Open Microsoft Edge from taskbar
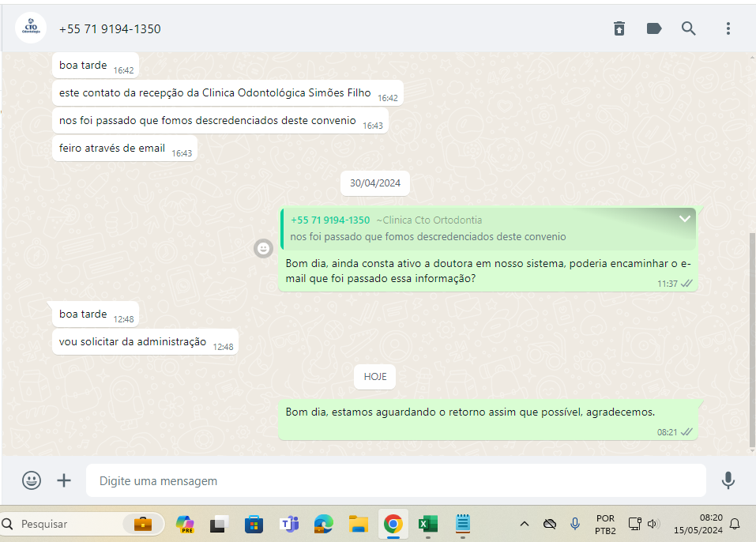Screen dimensions: 756x542 point(324,524)
